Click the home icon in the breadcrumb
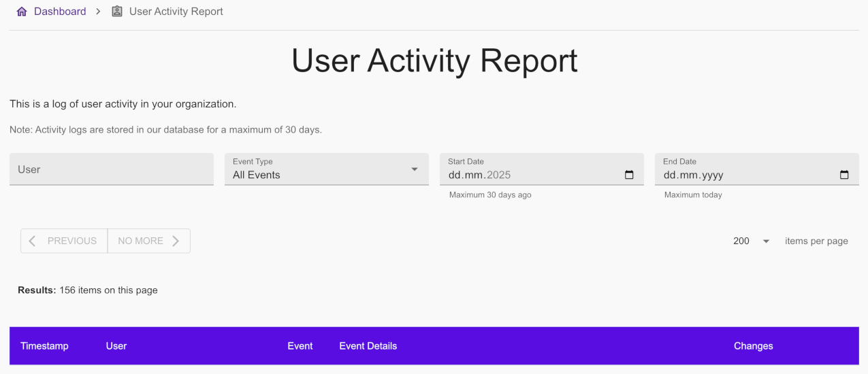 point(22,12)
